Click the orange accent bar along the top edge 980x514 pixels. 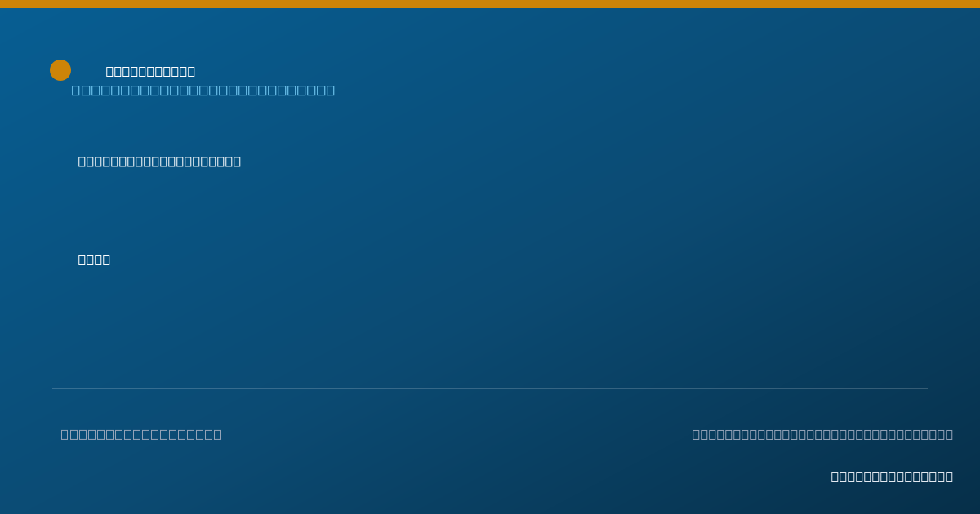tap(490, 4)
